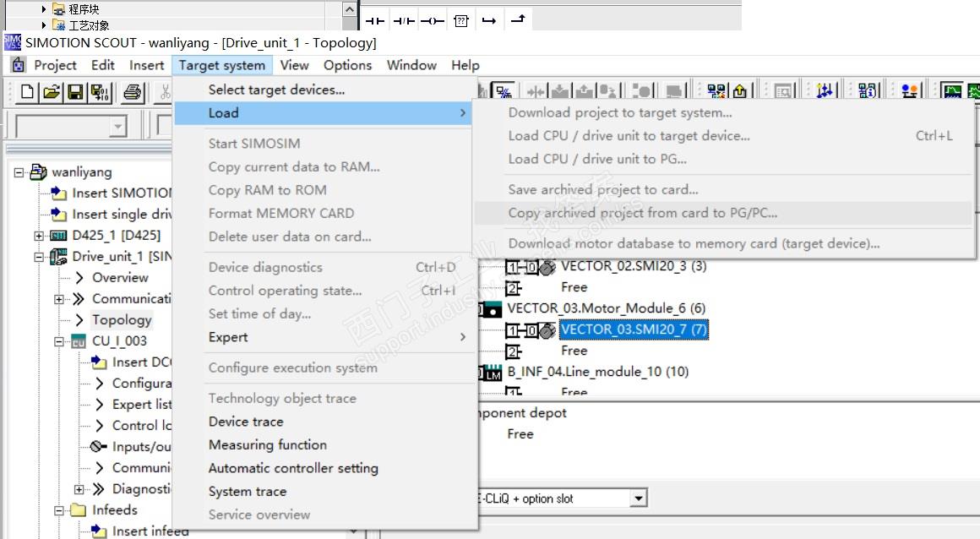Click the Drive_unit_1 device icon
980x539 pixels.
pyautogui.click(x=59, y=256)
